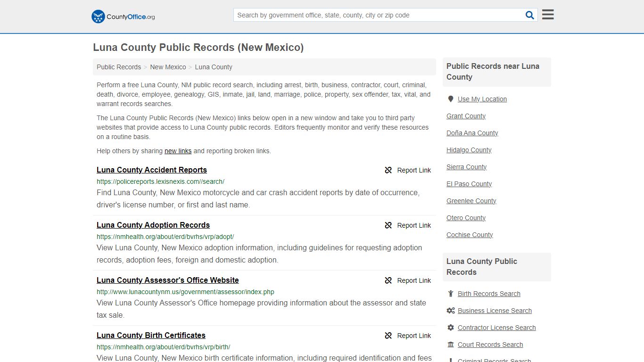Click the Birth Records Search ribbon icon
644x362 pixels.
coord(451,294)
